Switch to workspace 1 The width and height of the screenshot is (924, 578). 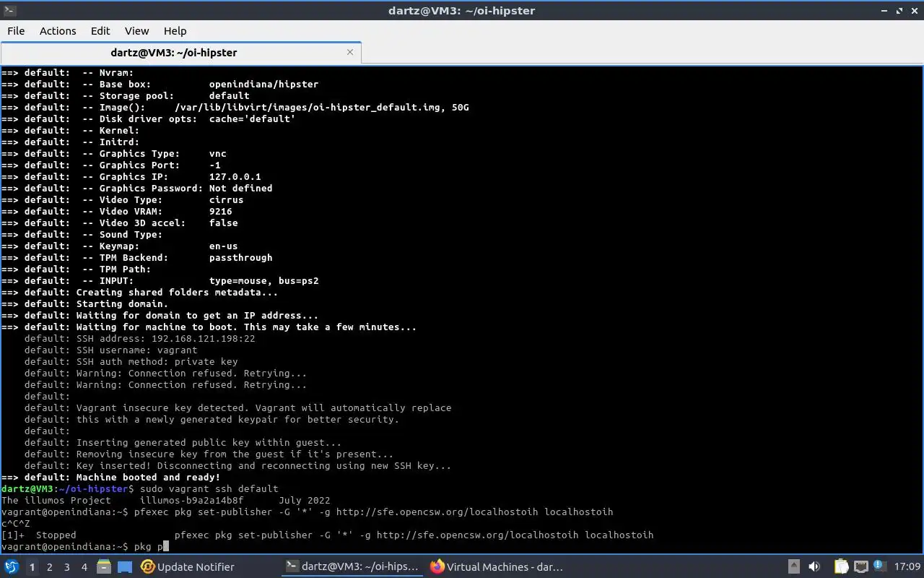[x=32, y=567]
